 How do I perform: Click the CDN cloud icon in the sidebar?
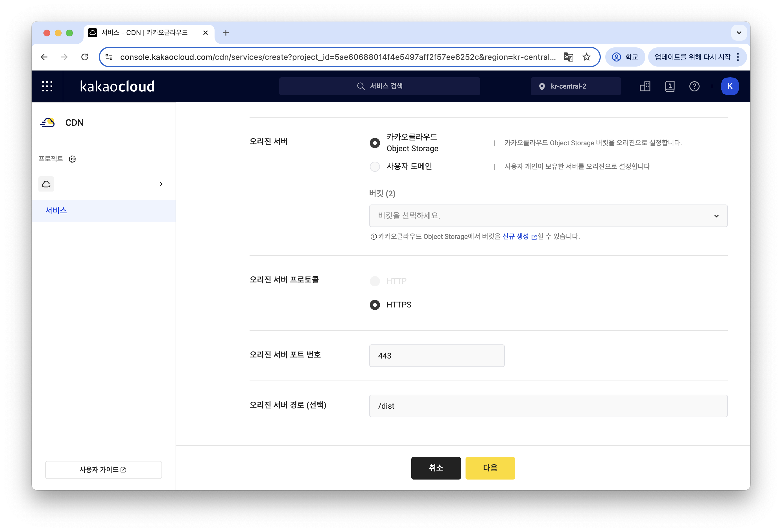(48, 123)
